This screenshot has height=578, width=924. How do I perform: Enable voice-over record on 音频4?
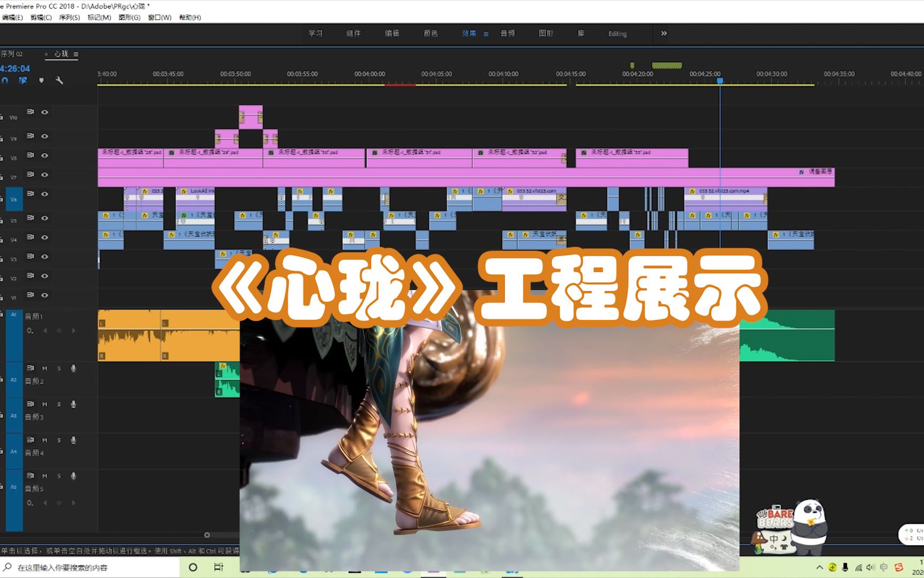pos(73,440)
